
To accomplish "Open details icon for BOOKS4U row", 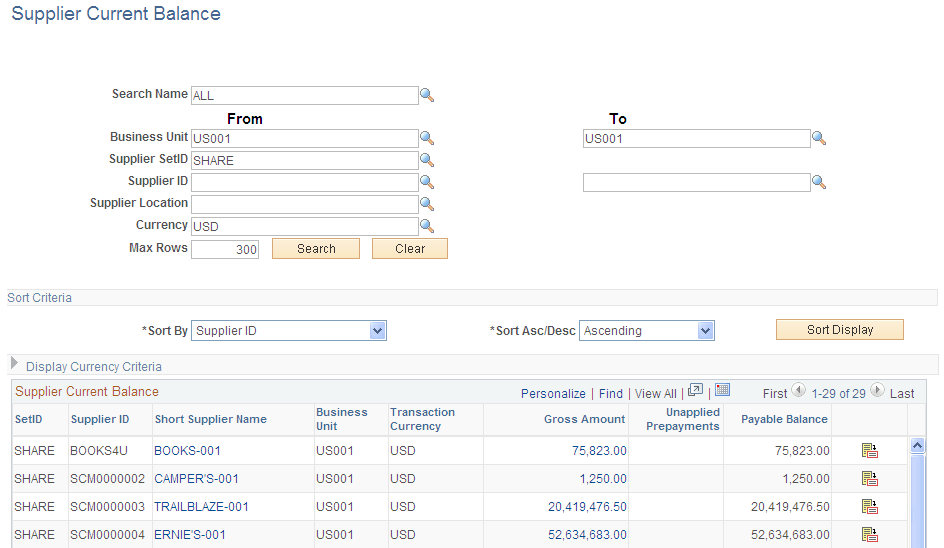I will tap(870, 450).
